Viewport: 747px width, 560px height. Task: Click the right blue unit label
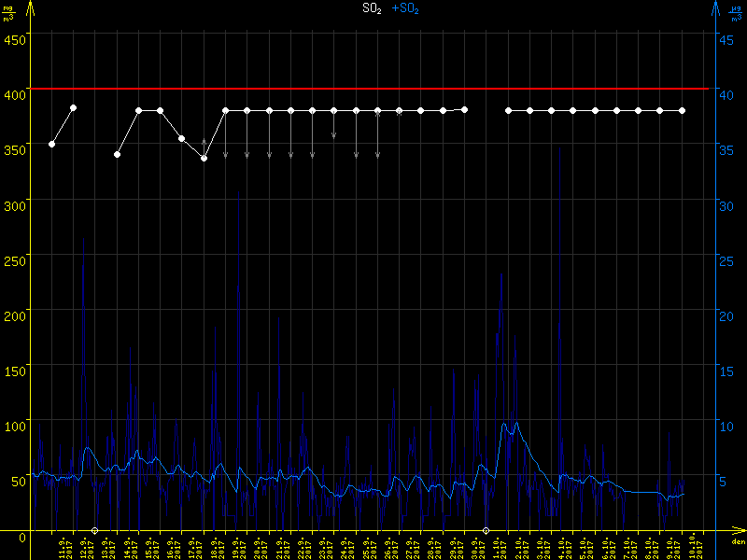(735, 12)
